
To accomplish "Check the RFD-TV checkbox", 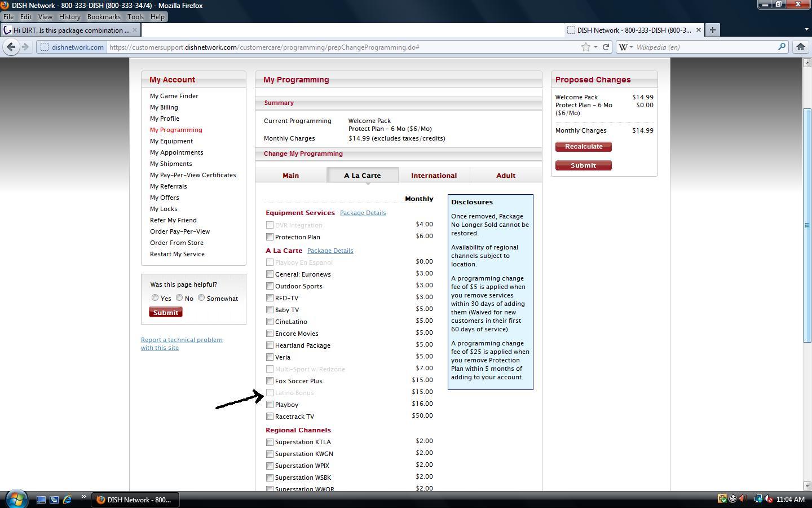I will tap(270, 298).
